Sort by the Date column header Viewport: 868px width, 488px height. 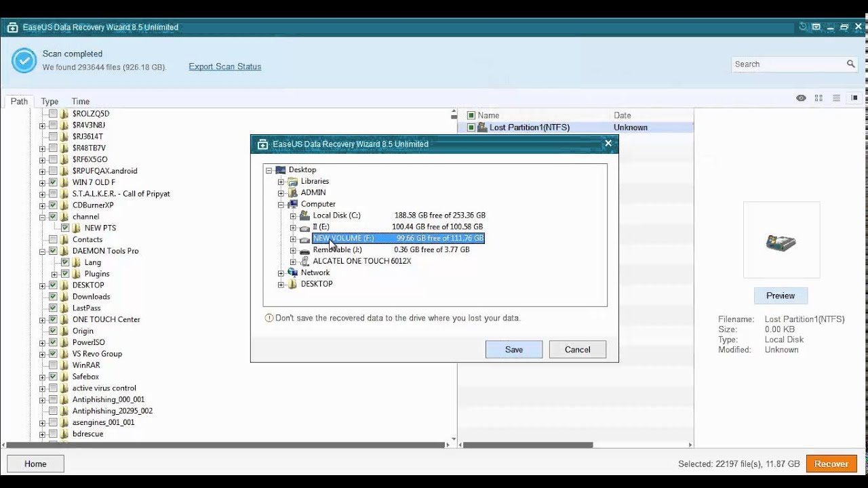623,115
